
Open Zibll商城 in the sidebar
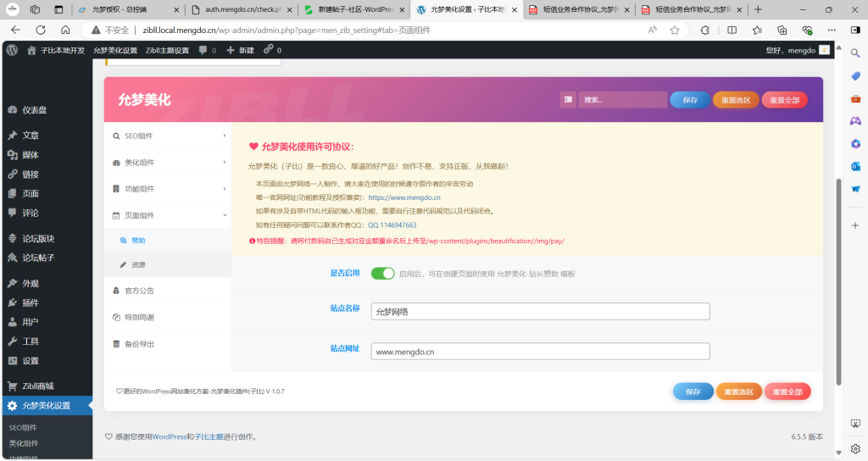(37, 386)
